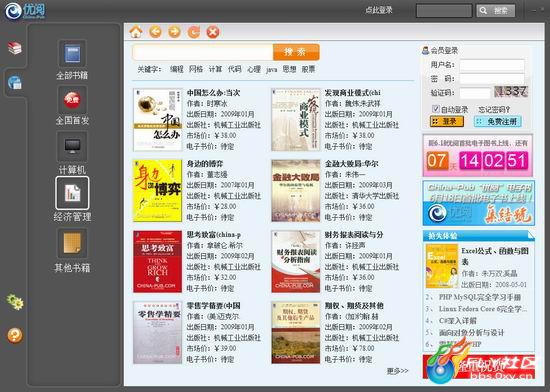550x392 pixels.
Task: Click the orange 搜索 button
Action: [296, 52]
